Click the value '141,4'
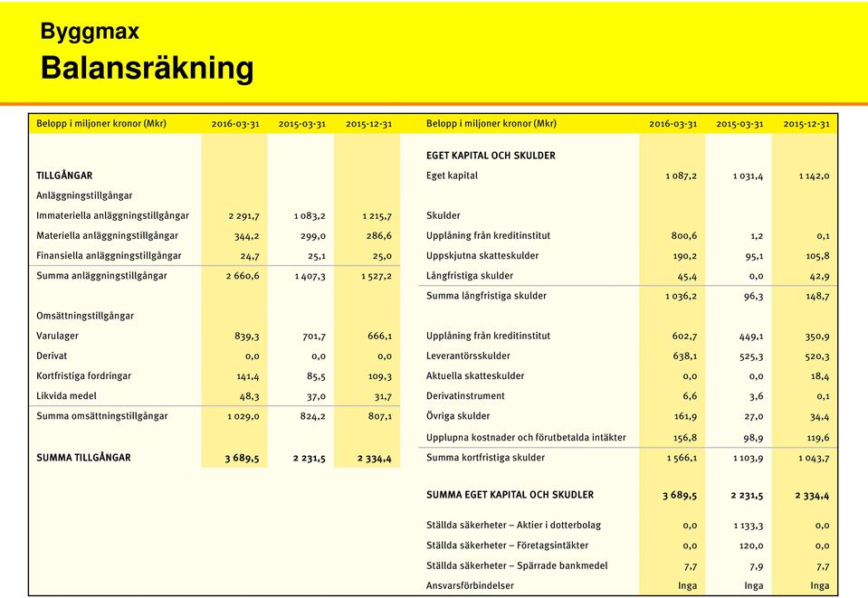Screen dimensions: 868x598 [248, 376]
